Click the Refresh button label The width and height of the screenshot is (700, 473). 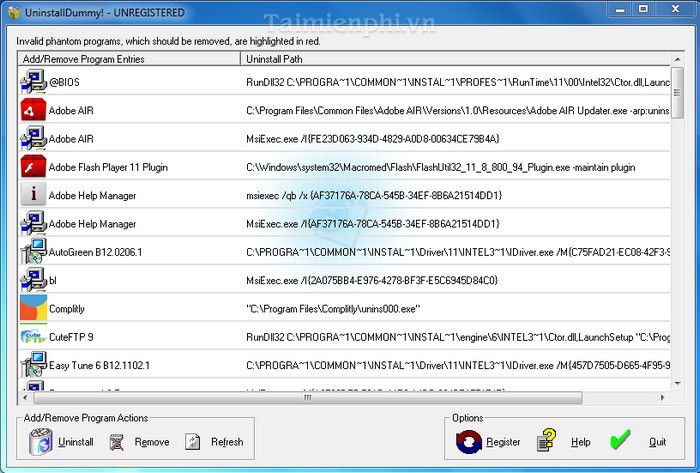coord(227,442)
